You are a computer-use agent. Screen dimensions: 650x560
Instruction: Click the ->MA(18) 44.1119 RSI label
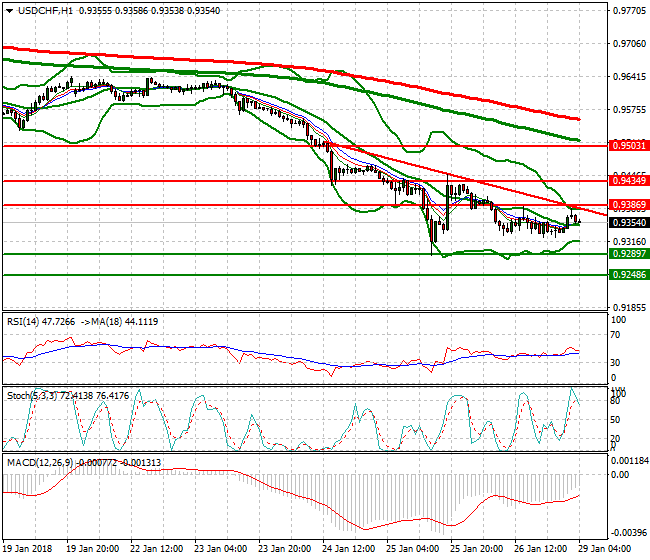(x=119, y=322)
